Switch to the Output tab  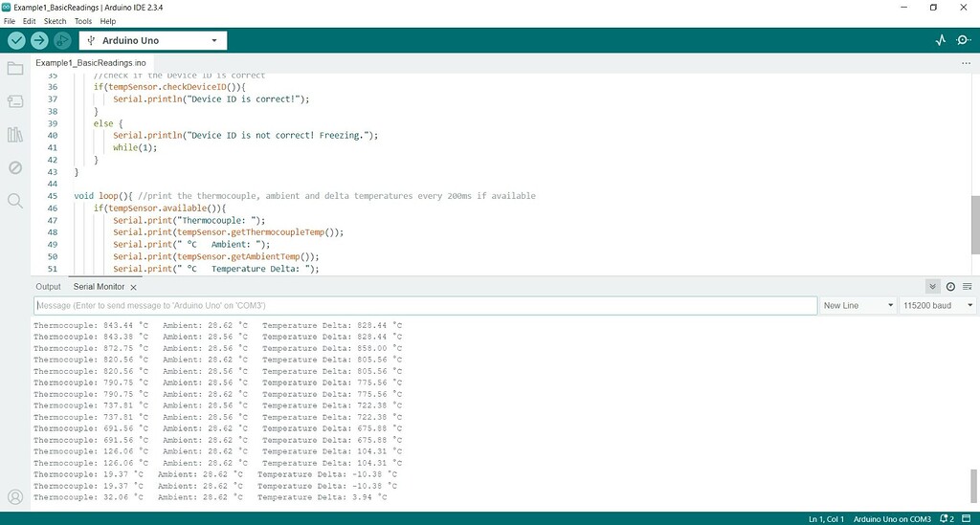click(x=48, y=287)
